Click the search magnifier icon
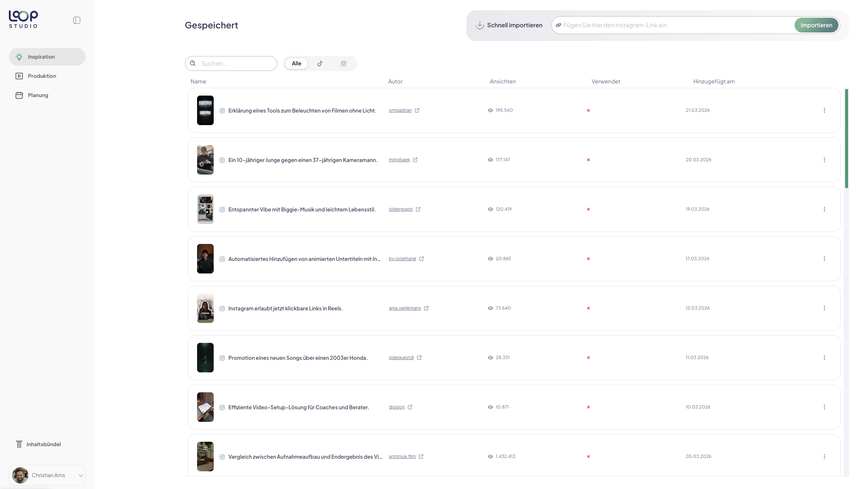The image size is (868, 489). pos(193,63)
